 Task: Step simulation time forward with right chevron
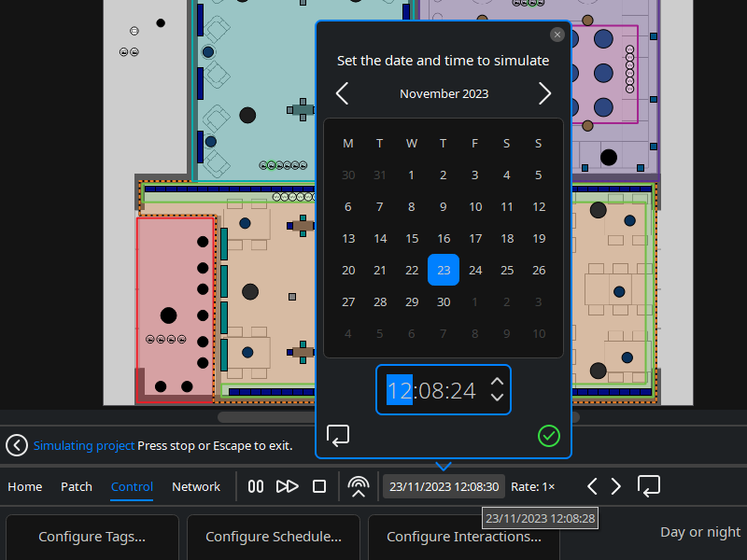(616, 486)
